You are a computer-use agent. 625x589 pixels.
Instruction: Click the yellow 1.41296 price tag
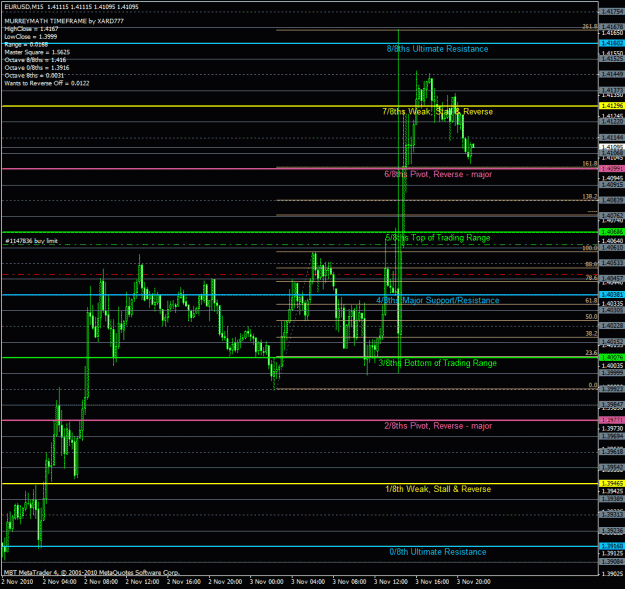click(612, 106)
